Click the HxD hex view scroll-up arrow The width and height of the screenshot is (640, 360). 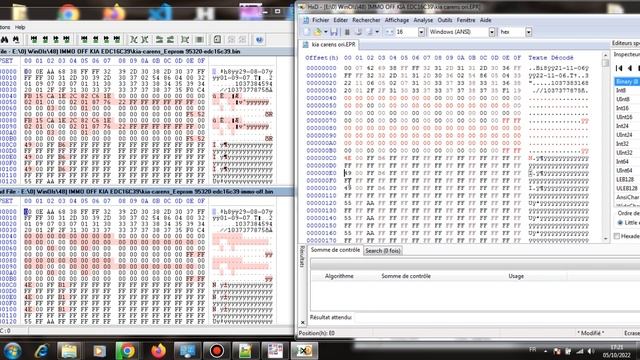[x=605, y=56]
